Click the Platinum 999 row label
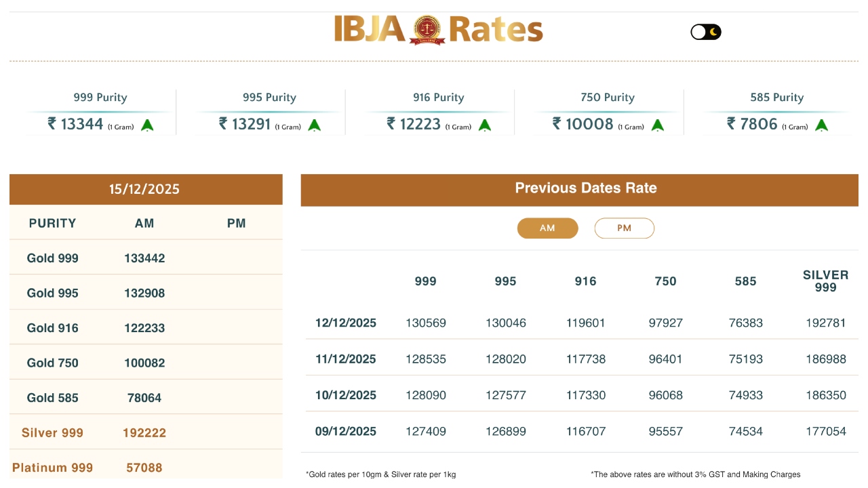868x488 pixels. [x=53, y=468]
